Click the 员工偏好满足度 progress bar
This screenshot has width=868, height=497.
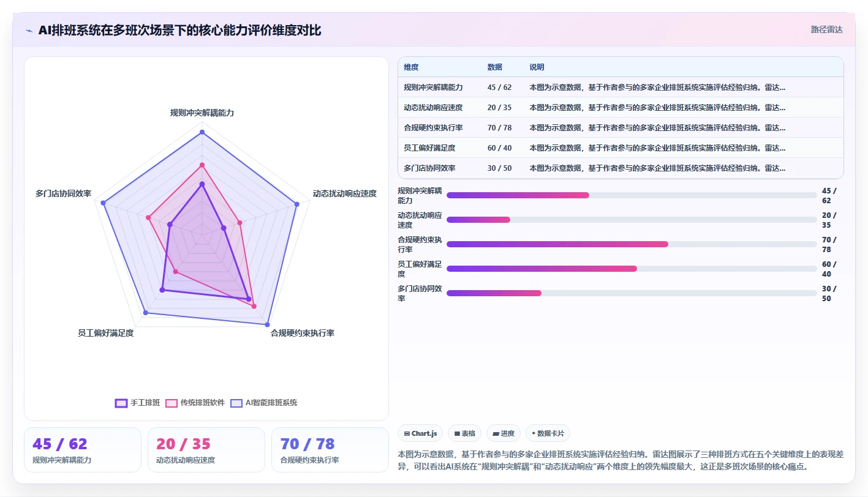click(x=632, y=269)
